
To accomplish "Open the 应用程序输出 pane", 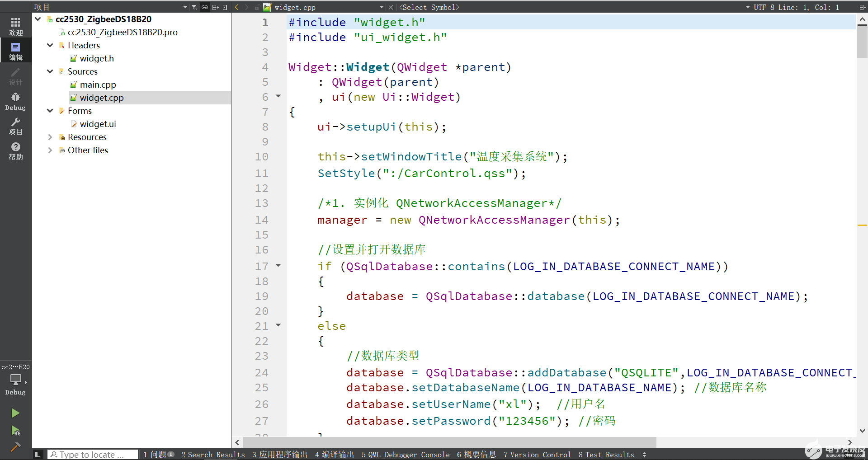I will [280, 455].
